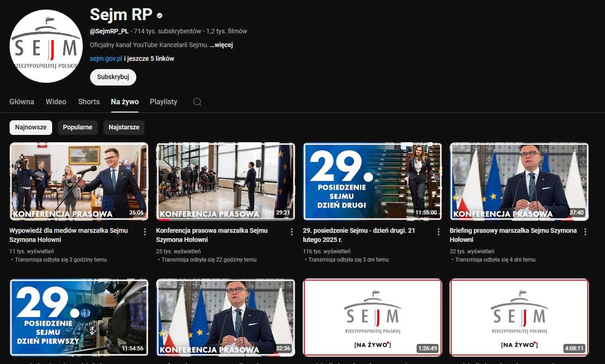Screen dimensions: 605x364
Task: Play the 29:21 Konferencja prasowa thumbnail
Action: tap(226, 182)
